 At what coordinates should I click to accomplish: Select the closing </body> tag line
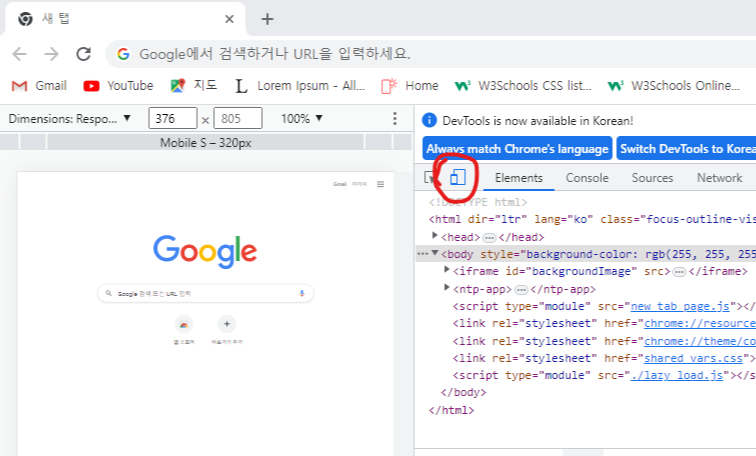[463, 392]
